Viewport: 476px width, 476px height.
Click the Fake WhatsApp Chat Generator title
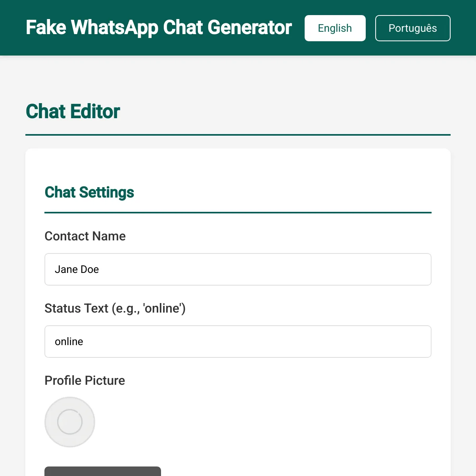coord(159,28)
